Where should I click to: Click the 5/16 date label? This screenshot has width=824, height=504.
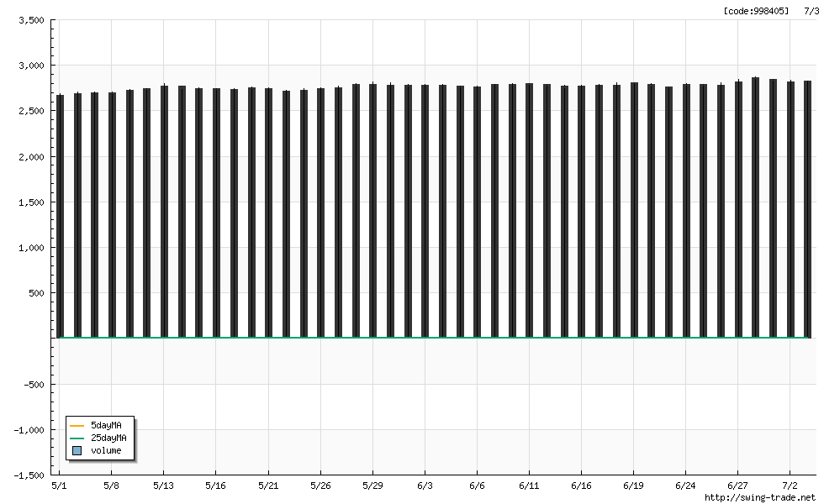click(215, 486)
